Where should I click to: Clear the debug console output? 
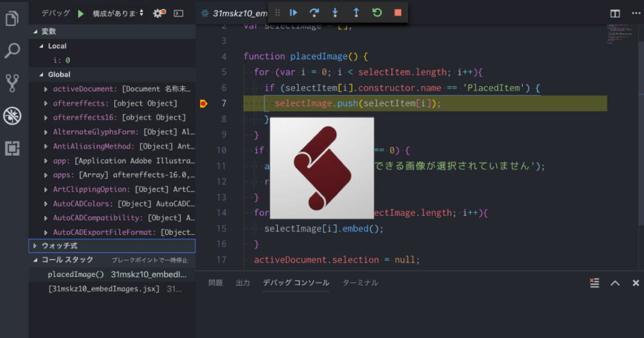[594, 283]
